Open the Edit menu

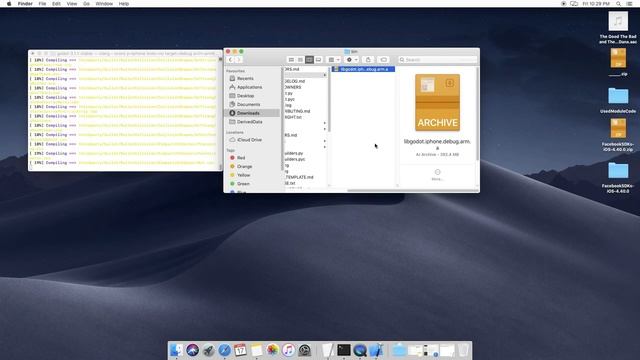coord(56,4)
